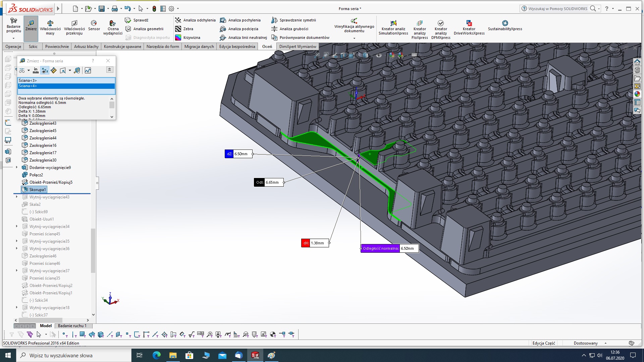Screen dimensions: 644x362
Task: Click units/precision in/mm icon
Action: coord(36,70)
